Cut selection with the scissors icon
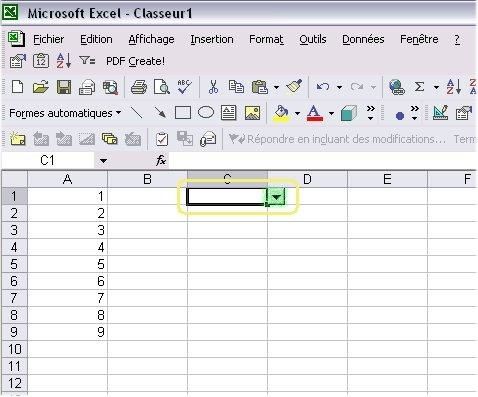Screen dimensions: 478x397 (x=213, y=87)
